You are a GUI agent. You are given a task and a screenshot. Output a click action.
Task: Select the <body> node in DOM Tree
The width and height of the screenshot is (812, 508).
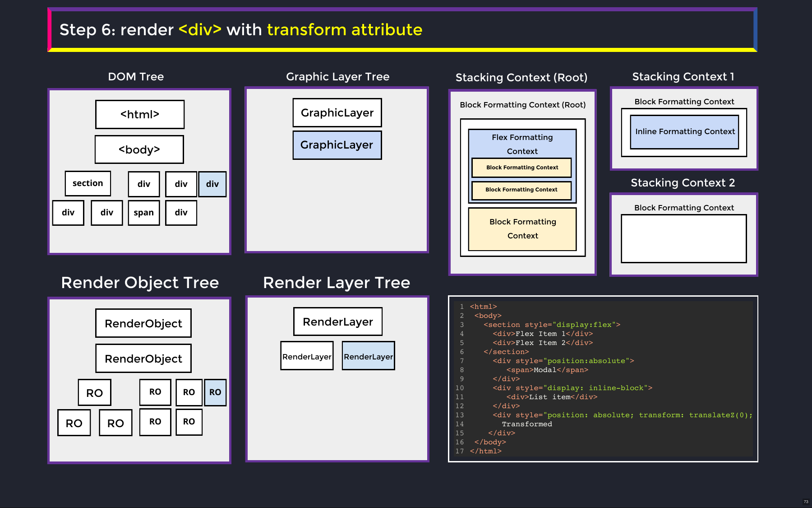(139, 149)
